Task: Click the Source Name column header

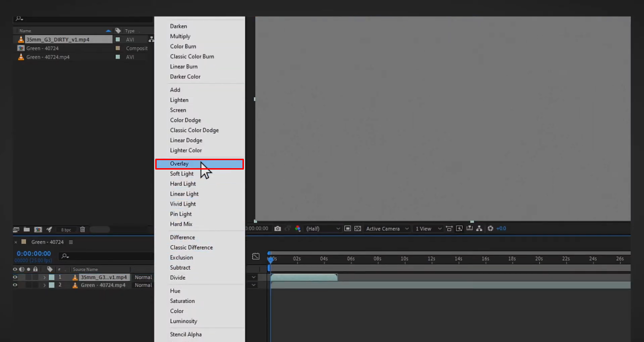Action: 85,269
